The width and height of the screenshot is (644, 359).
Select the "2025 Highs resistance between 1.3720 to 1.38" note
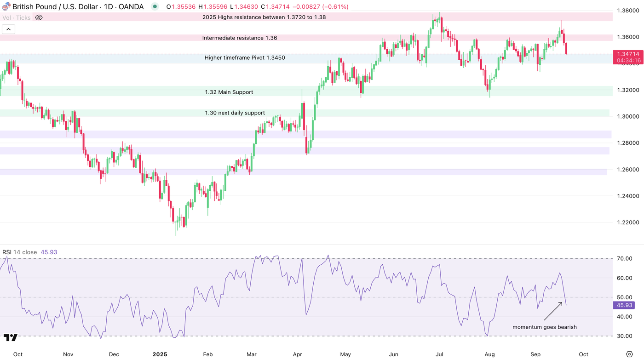[264, 17]
